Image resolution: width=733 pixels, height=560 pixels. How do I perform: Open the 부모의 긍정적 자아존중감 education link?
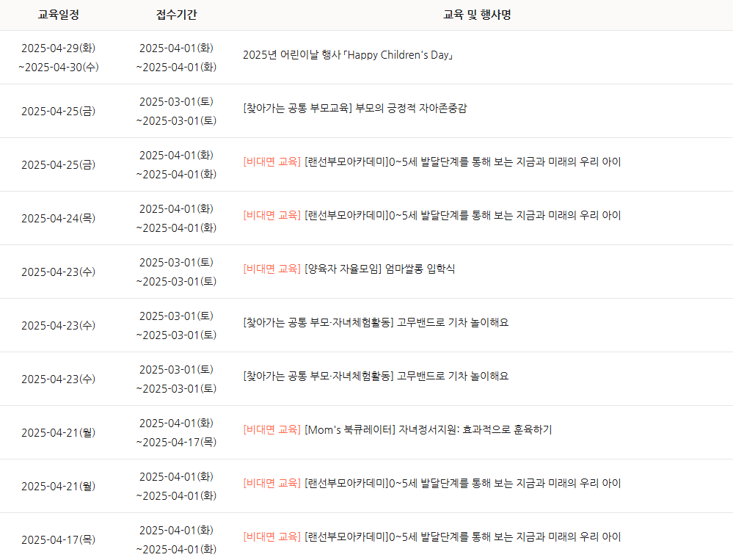(355, 109)
